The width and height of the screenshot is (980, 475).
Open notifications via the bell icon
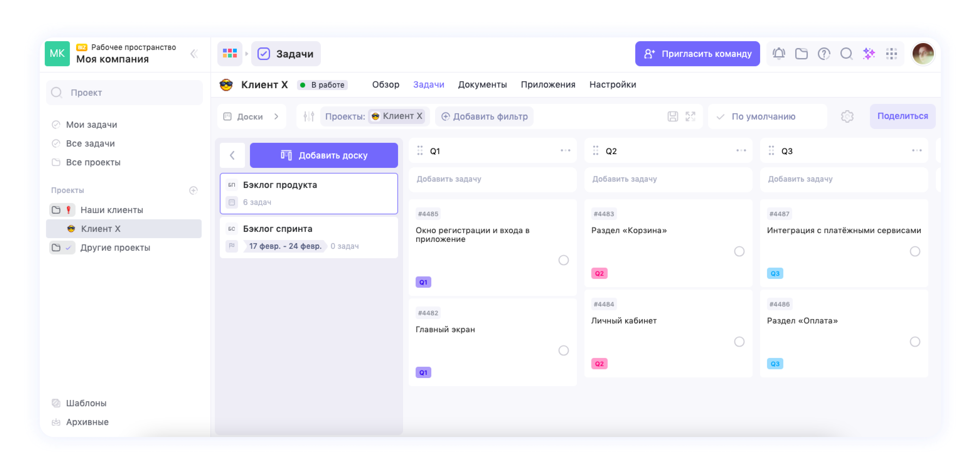click(779, 54)
